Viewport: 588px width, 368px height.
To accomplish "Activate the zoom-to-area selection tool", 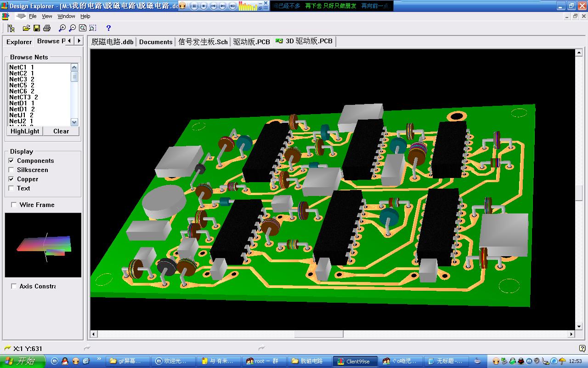I will coord(93,28).
